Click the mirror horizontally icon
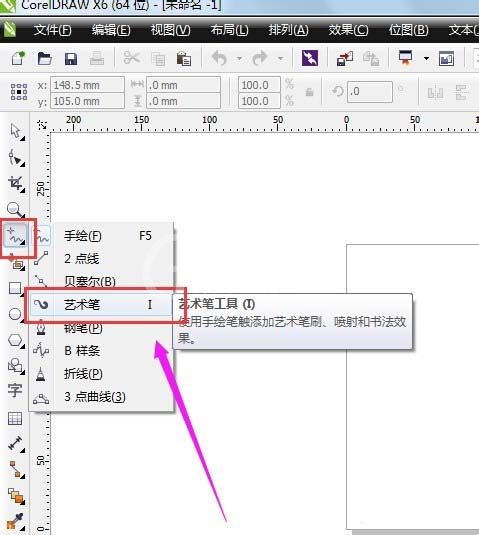The height and width of the screenshot is (535, 479). click(x=435, y=92)
